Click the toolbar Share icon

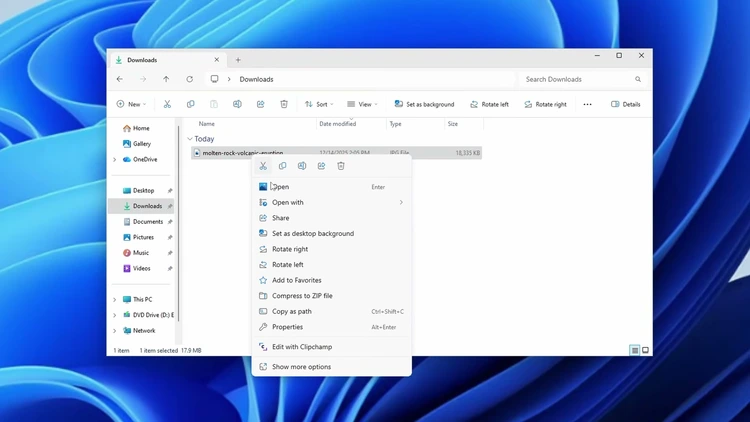pos(261,104)
